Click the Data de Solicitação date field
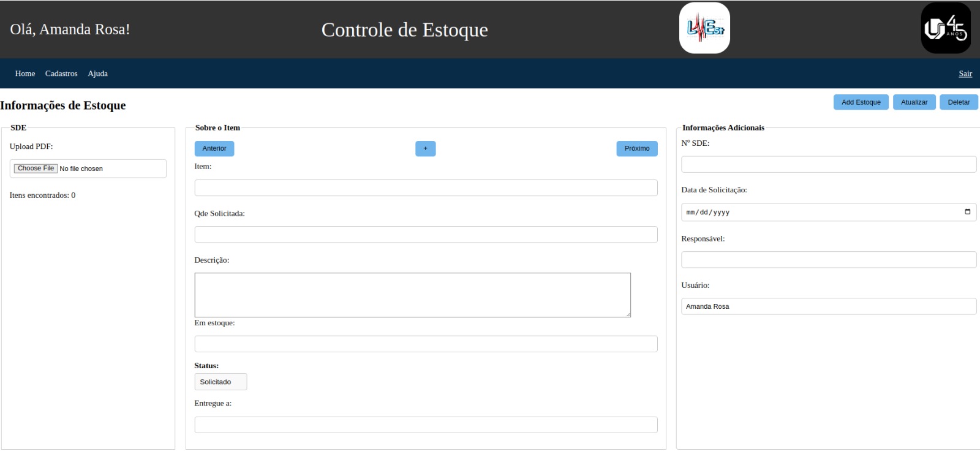The height and width of the screenshot is (454, 980). [829, 212]
